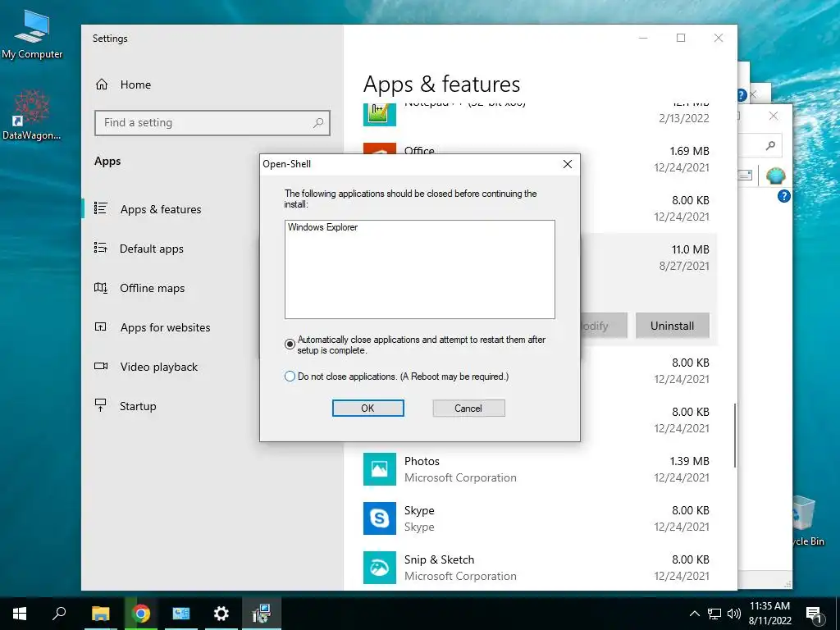Click the 'Apps & features' page heading
840x630 pixels.
441,84
